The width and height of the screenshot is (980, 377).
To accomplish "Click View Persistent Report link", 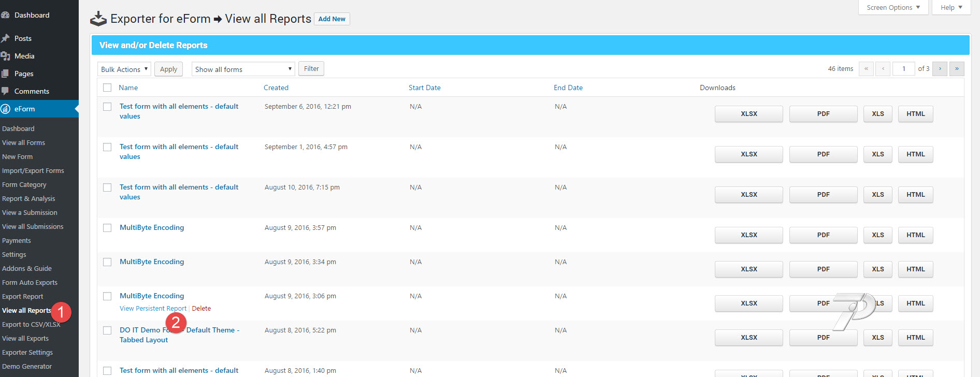I will [153, 308].
